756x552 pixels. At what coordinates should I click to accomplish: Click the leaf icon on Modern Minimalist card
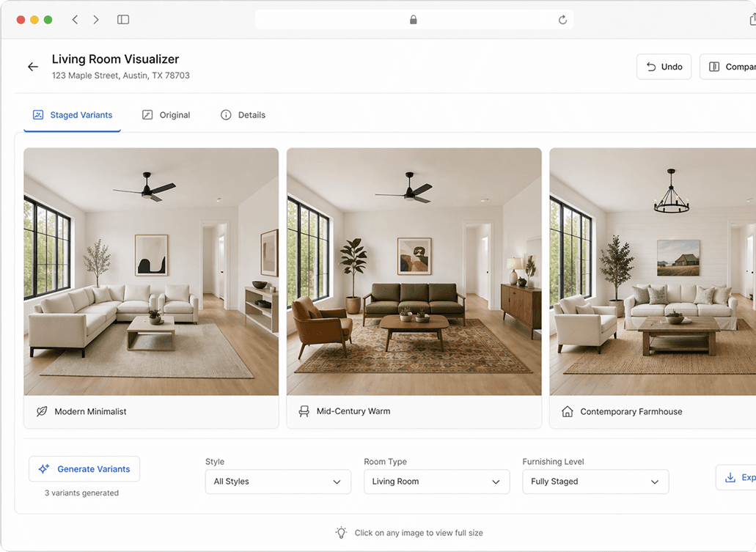[x=42, y=411]
